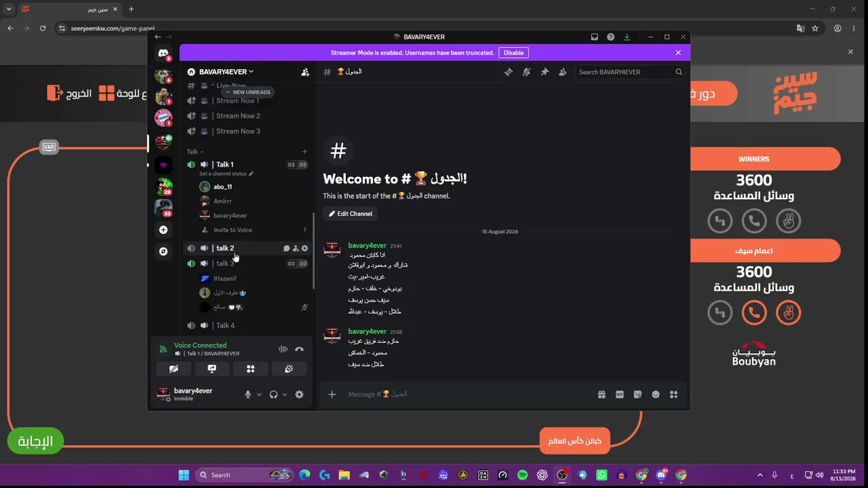Click the message input box
868x488 pixels.
click(468, 394)
